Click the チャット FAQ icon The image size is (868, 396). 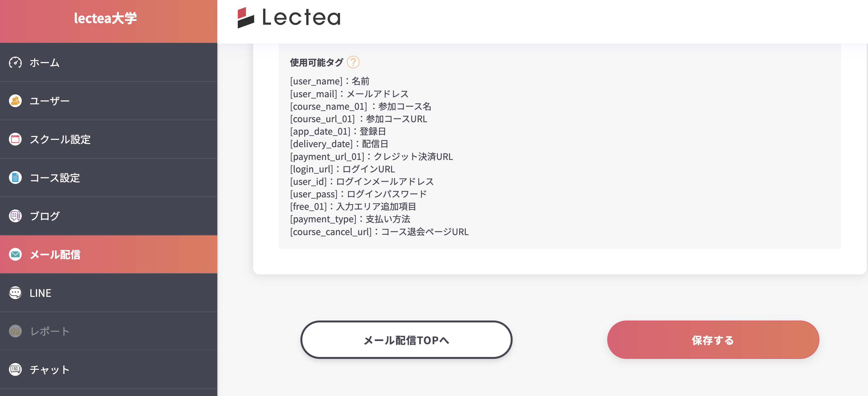[15, 369]
